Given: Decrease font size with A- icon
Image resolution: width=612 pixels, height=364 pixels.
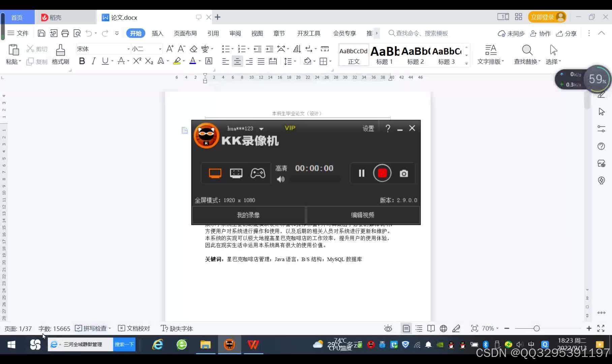Looking at the screenshot, I should tap(181, 49).
